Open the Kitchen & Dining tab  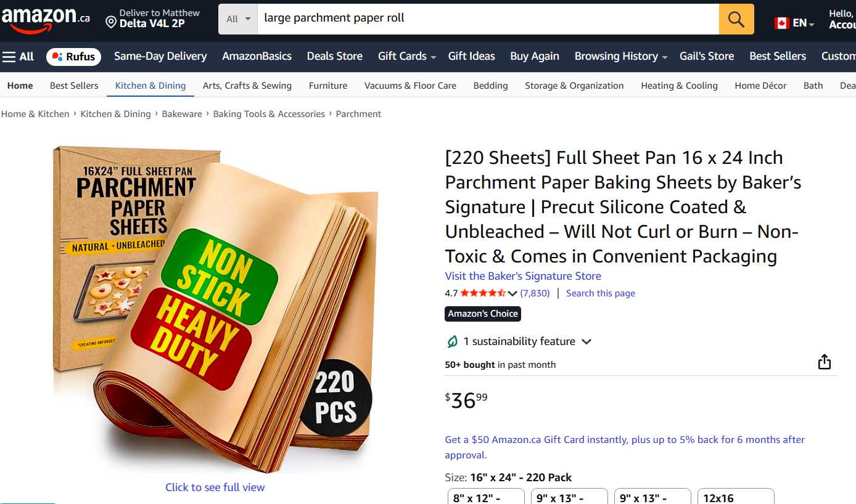150,86
